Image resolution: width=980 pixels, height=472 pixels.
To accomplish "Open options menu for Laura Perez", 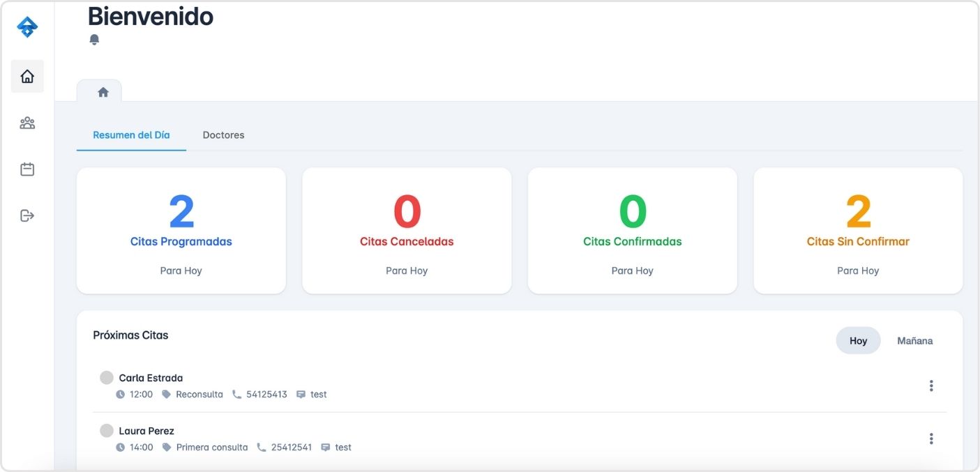I will (931, 439).
